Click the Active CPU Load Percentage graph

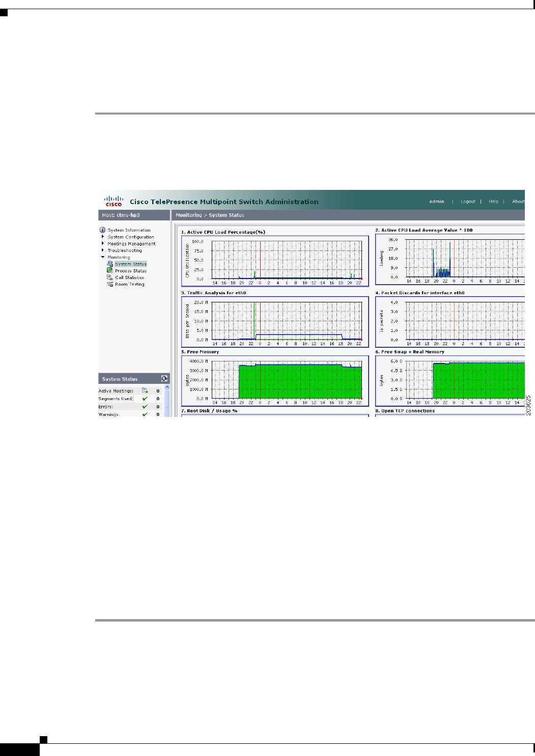pos(275,261)
